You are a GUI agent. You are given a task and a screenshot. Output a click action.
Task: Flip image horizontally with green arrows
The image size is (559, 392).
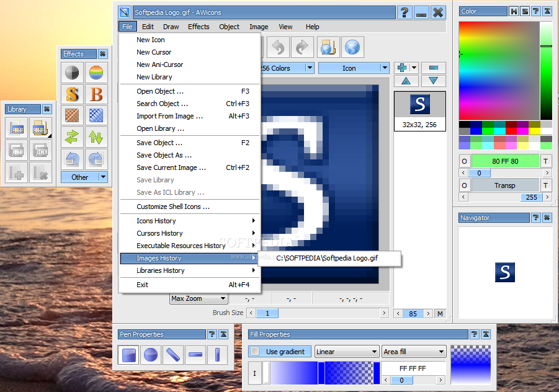(72, 137)
